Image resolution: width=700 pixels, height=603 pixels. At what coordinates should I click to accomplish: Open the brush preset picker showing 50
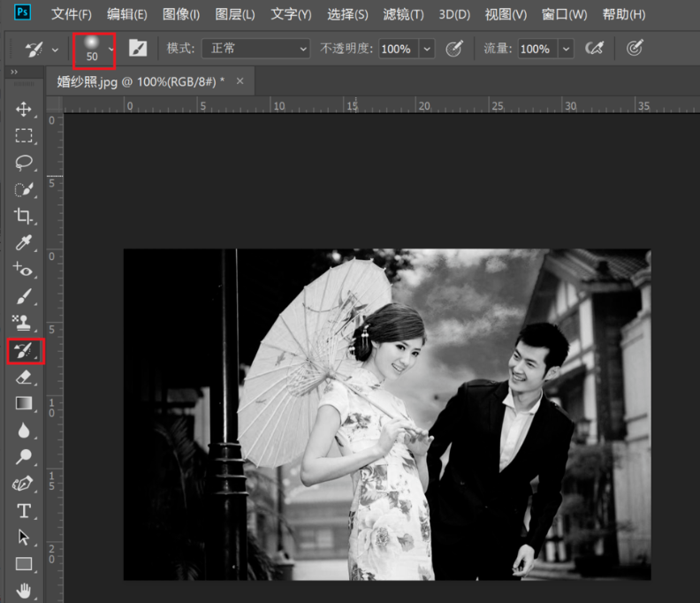tap(94, 50)
